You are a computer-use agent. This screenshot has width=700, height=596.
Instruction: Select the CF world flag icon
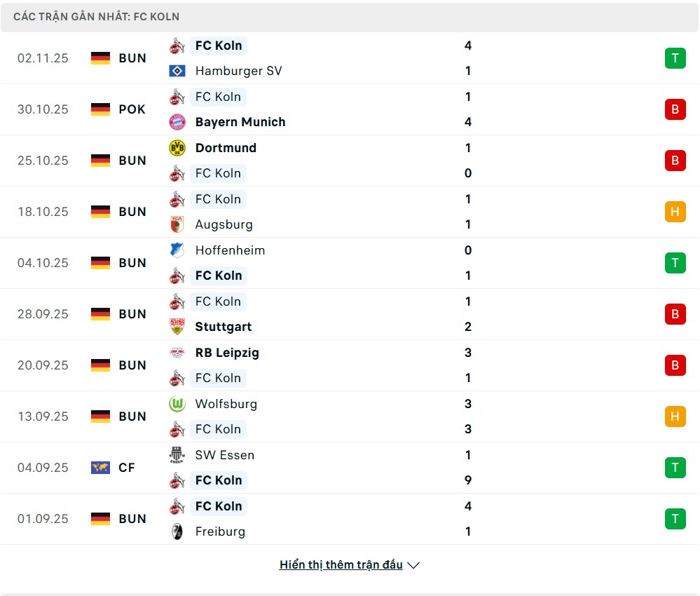[x=100, y=468]
